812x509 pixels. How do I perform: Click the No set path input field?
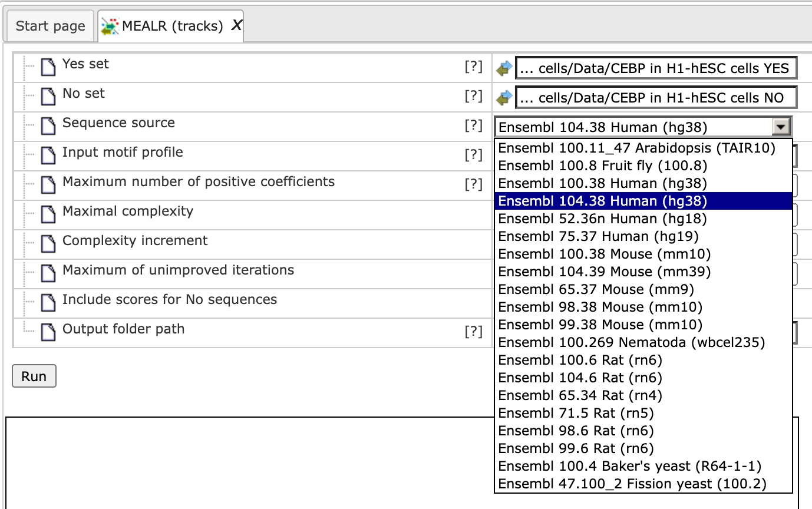656,98
